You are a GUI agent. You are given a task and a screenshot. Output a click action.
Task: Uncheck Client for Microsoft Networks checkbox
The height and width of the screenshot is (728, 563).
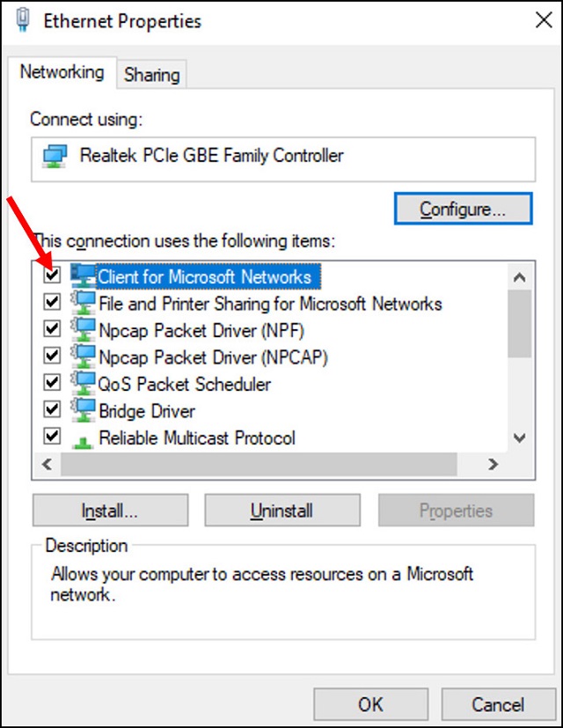point(52,275)
